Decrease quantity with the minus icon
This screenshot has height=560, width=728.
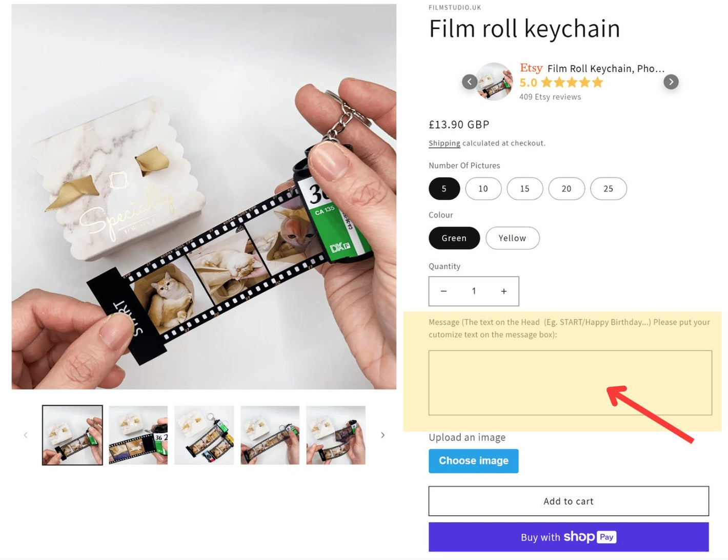point(444,291)
